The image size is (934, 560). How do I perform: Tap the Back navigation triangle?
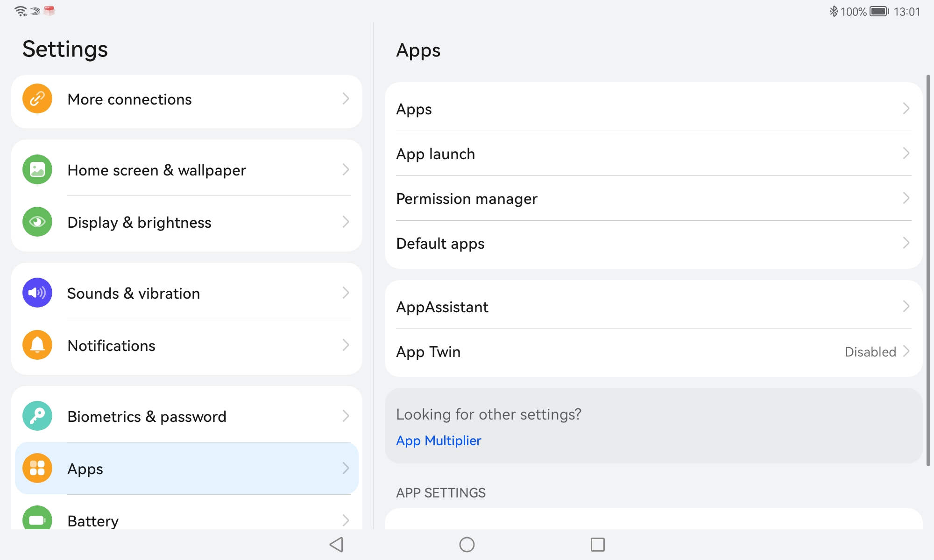click(x=336, y=545)
